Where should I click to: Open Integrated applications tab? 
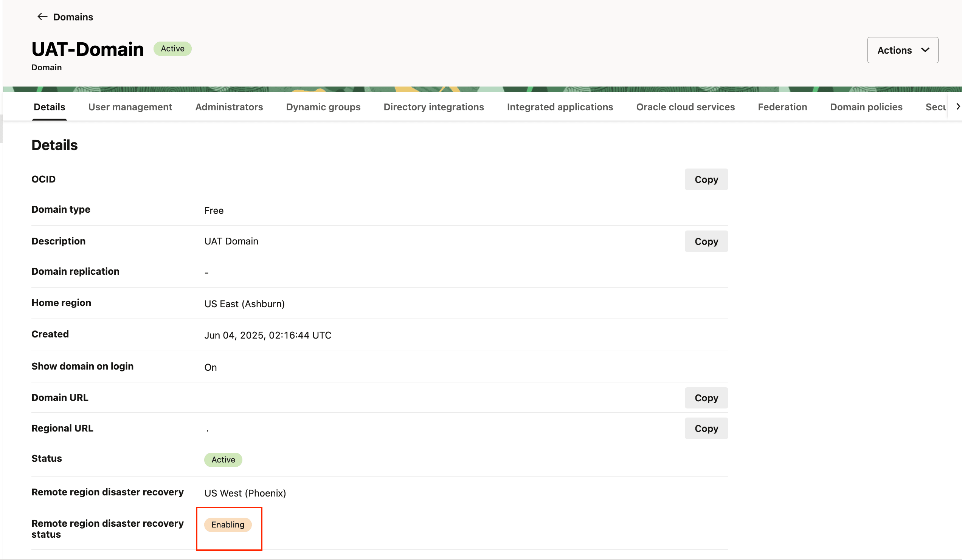coord(560,107)
